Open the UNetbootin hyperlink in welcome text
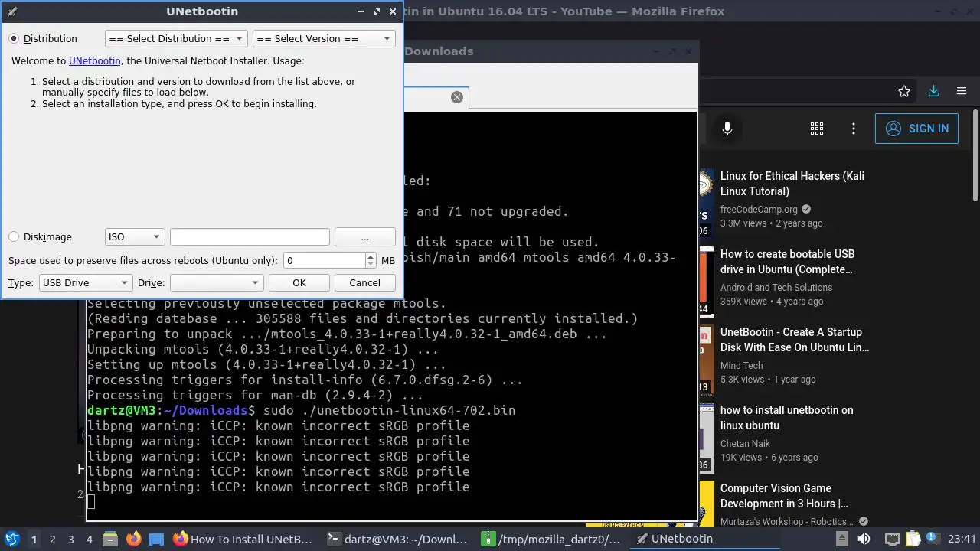 click(x=95, y=60)
